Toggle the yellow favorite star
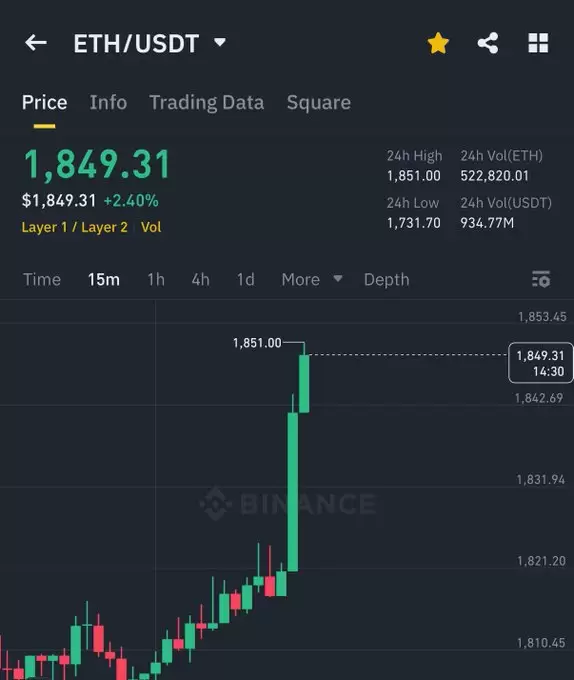 point(438,43)
